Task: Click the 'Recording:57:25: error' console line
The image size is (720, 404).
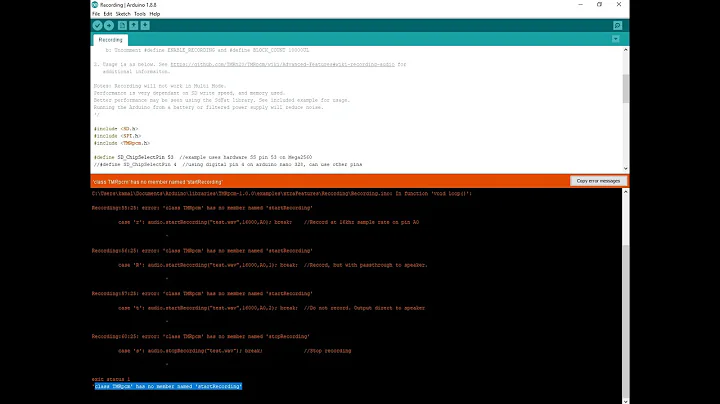Action: click(x=202, y=293)
